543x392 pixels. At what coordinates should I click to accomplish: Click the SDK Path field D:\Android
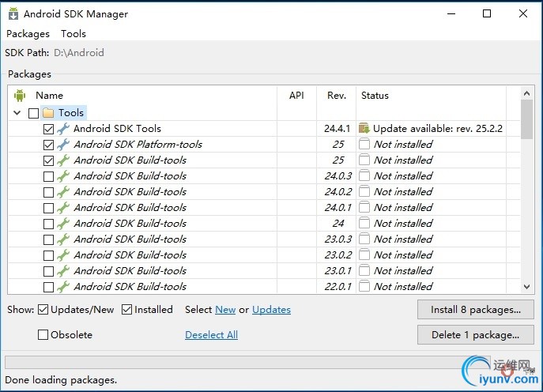coord(79,53)
